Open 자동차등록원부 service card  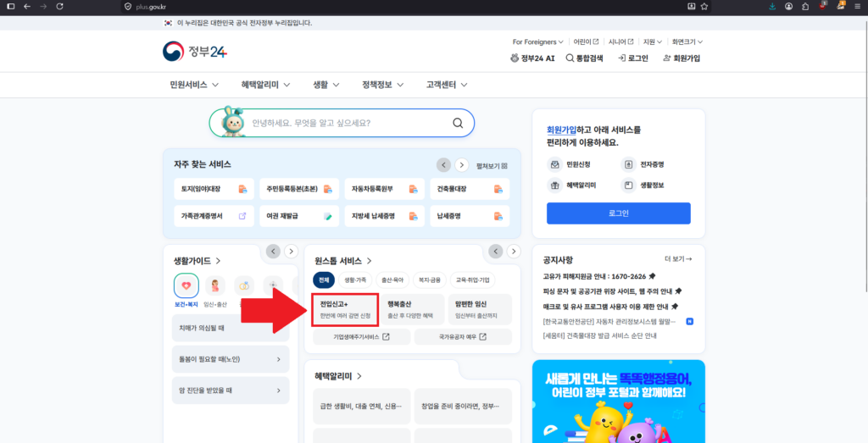[384, 189]
